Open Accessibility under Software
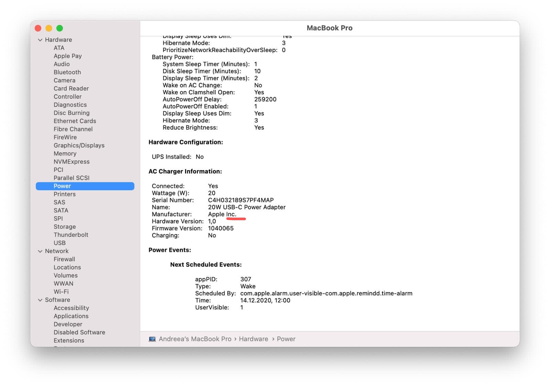The height and width of the screenshot is (387, 550). (71, 308)
